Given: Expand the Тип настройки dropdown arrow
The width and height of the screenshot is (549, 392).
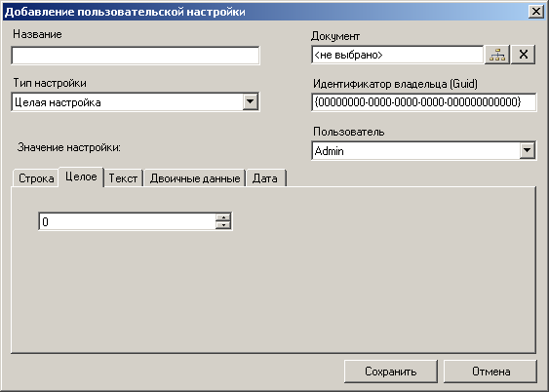Looking at the screenshot, I should click(x=250, y=101).
